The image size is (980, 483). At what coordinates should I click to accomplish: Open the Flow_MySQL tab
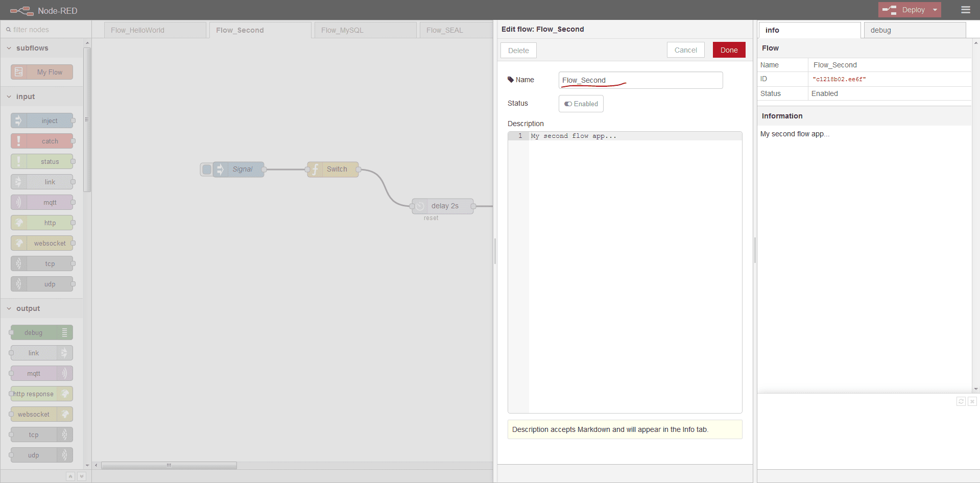[x=365, y=30]
